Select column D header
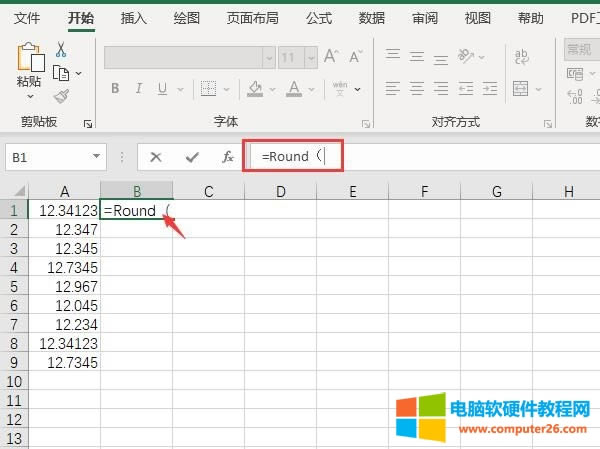This screenshot has height=449, width=600. coord(280,191)
